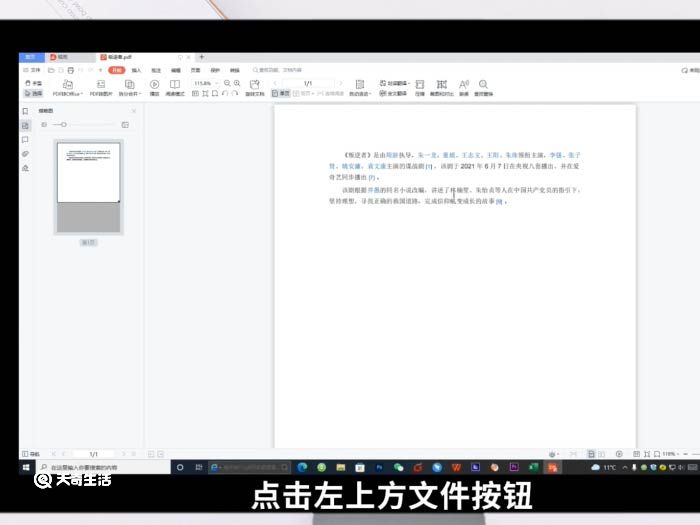Open the auto scroll (自动滚动) dropdown
The width and height of the screenshot is (700, 525).
(360, 88)
